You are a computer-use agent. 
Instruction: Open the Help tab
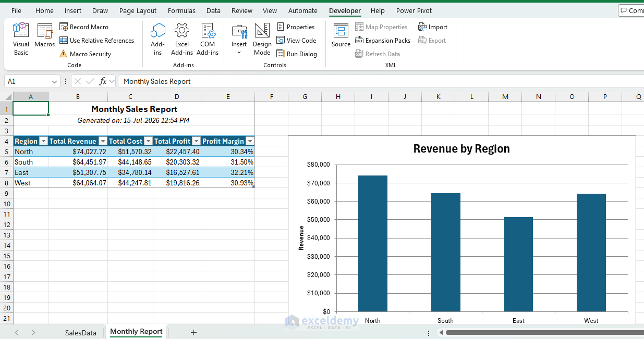378,10
